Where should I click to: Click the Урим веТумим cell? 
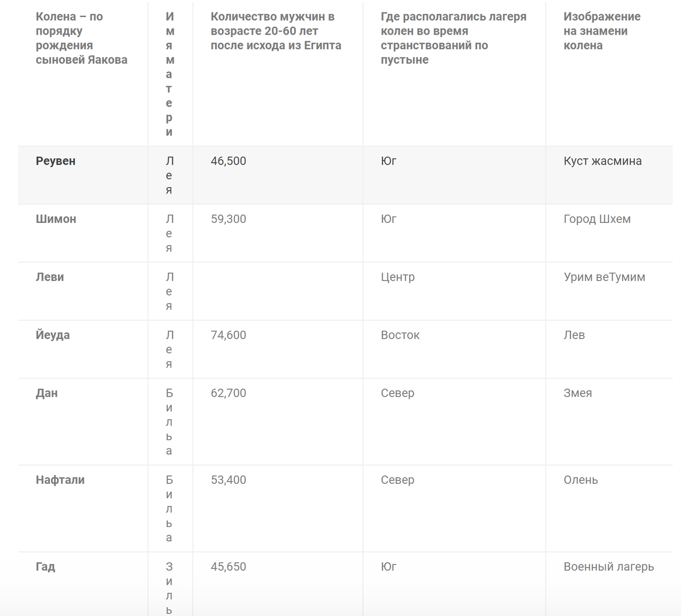(604, 277)
